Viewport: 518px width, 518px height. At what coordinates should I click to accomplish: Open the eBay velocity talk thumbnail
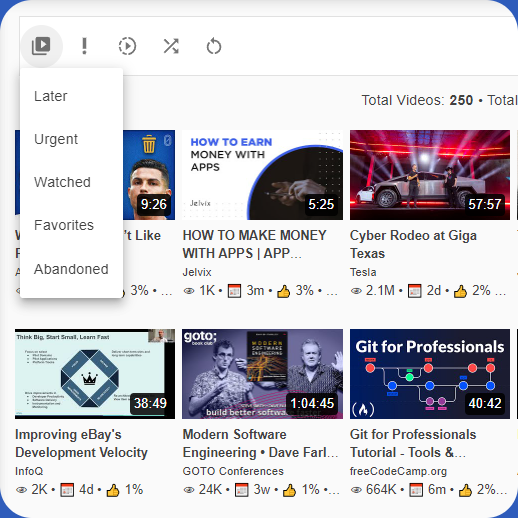(x=95, y=374)
